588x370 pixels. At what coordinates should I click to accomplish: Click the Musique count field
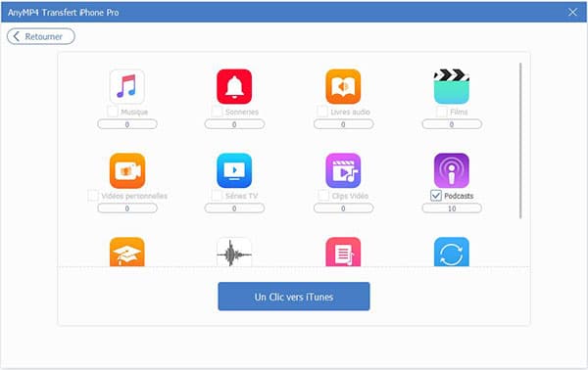[127, 124]
